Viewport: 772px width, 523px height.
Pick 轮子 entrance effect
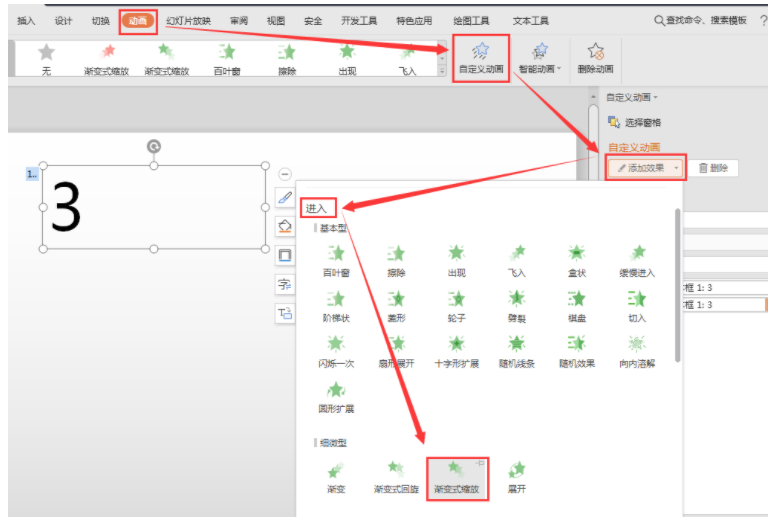456,306
